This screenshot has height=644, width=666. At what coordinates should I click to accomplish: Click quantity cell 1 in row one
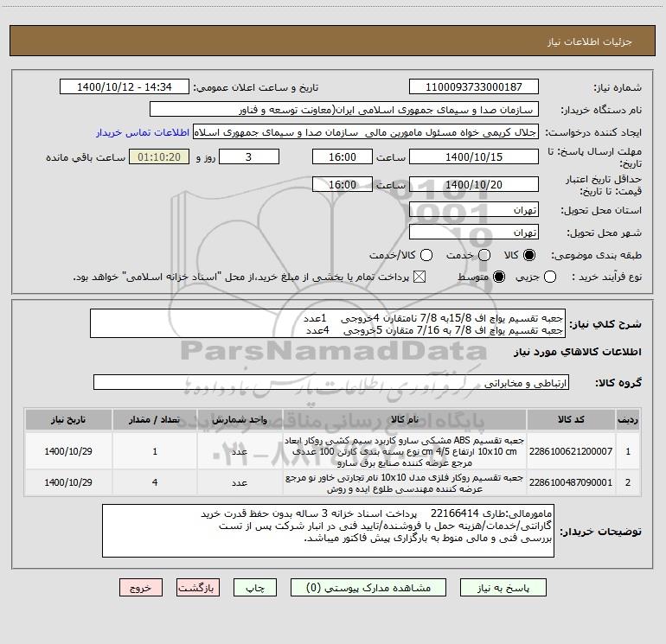tap(155, 451)
